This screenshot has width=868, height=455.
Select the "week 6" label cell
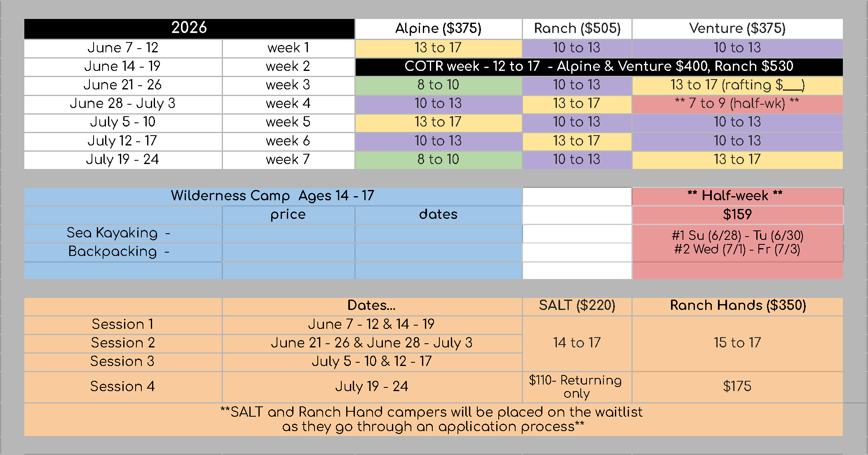[x=288, y=141]
